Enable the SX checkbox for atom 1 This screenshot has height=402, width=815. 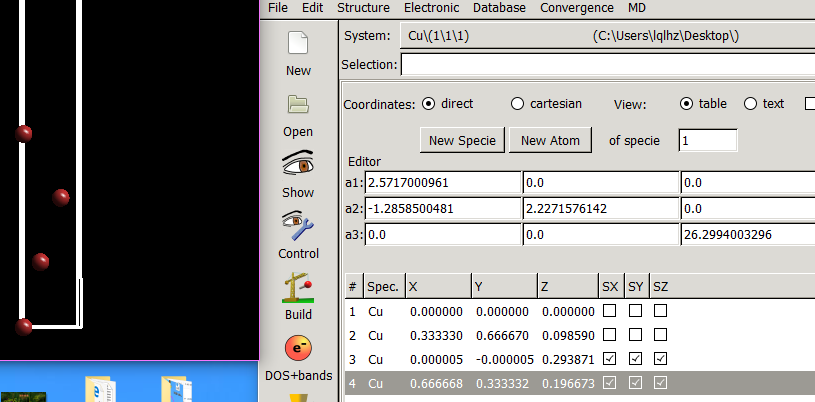[x=611, y=311]
